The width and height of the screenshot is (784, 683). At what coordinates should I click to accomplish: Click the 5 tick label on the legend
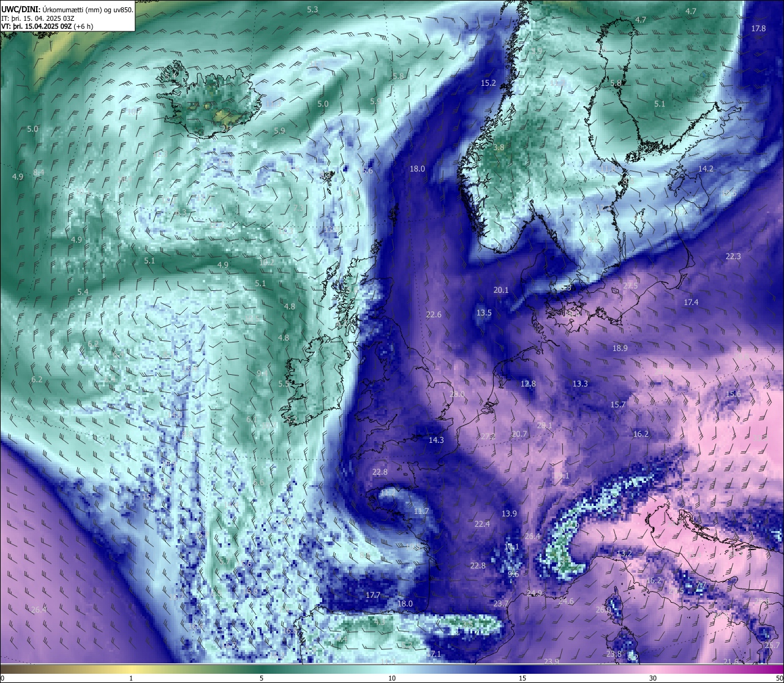pos(262,678)
